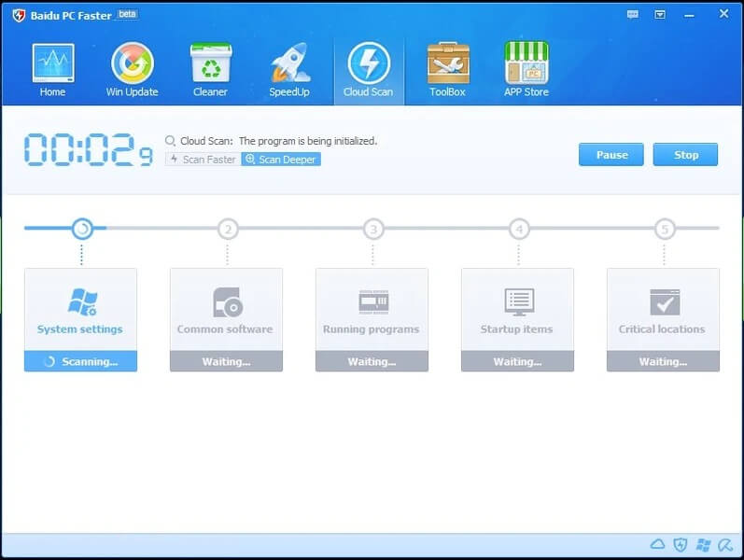Select the Cloud Scan lightning icon
The image size is (744, 560).
click(369, 63)
